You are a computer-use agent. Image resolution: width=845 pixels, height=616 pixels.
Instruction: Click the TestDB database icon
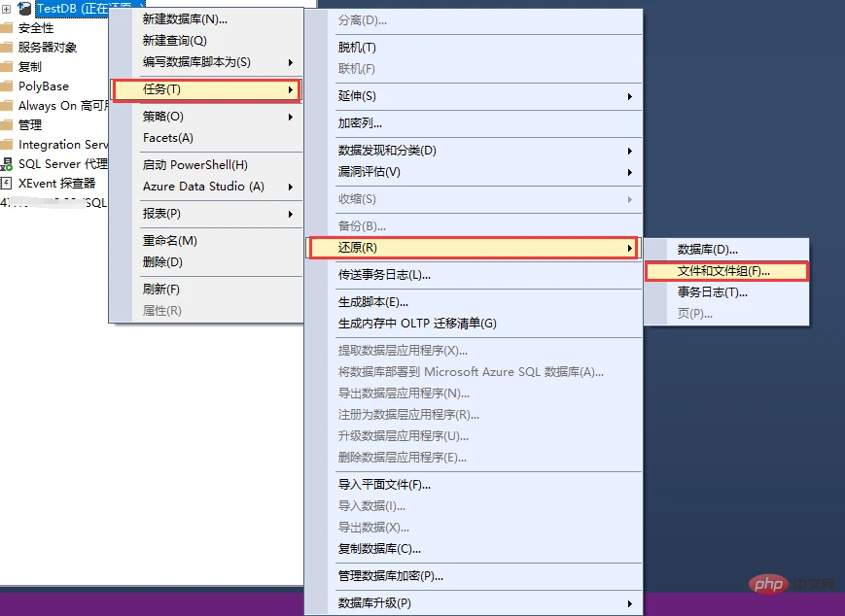24,8
